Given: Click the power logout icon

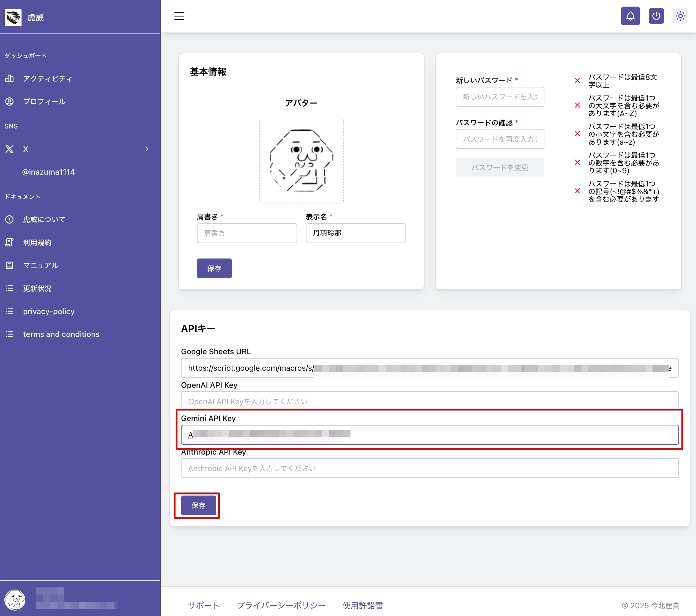Looking at the screenshot, I should tap(656, 16).
